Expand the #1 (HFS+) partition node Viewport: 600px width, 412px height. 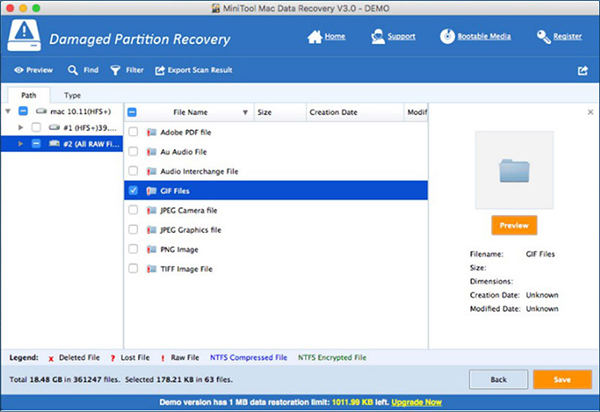click(21, 127)
